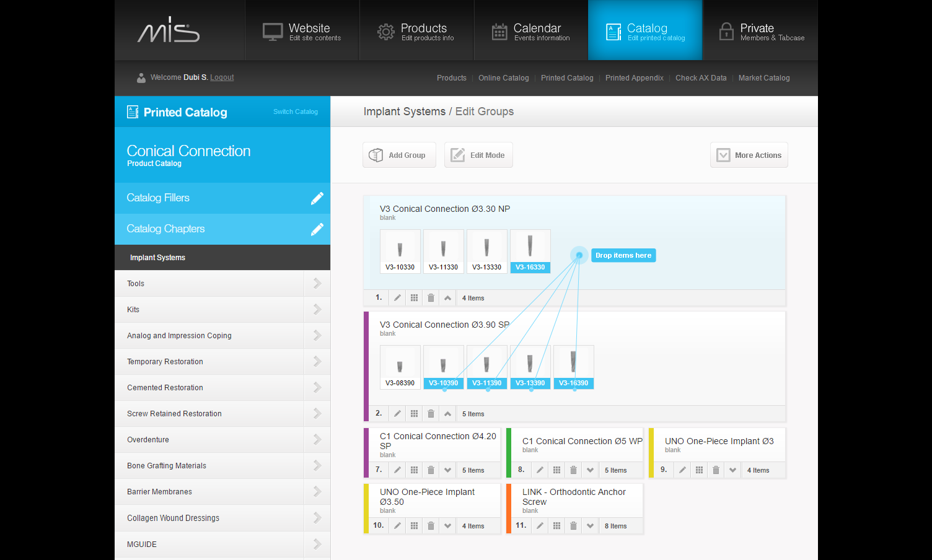Delete group 1 via trash icon
This screenshot has width=932, height=560.
pyautogui.click(x=431, y=298)
